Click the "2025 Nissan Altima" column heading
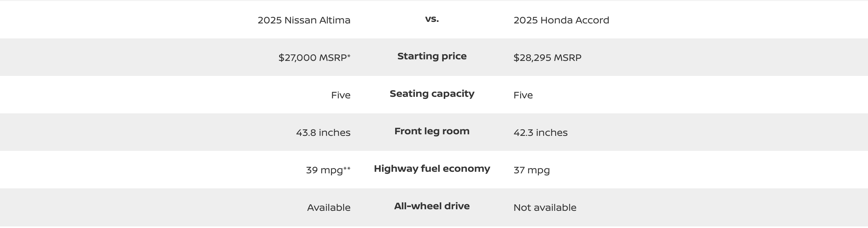 point(304,20)
